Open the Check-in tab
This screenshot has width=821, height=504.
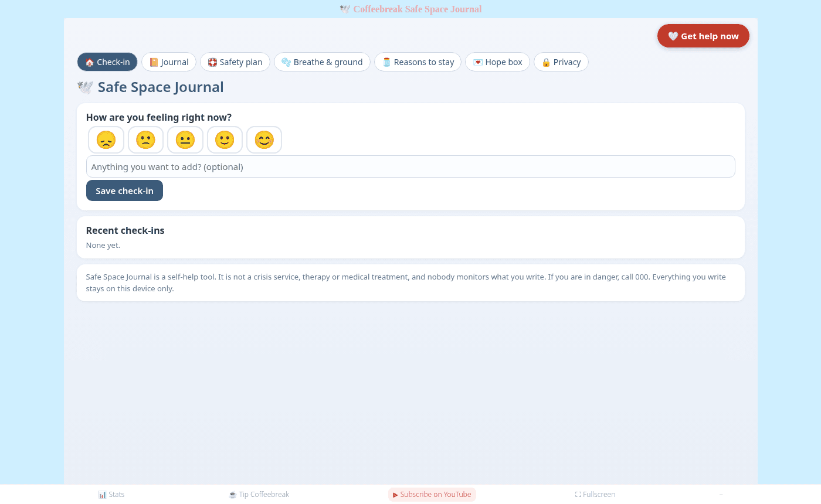pyautogui.click(x=107, y=62)
